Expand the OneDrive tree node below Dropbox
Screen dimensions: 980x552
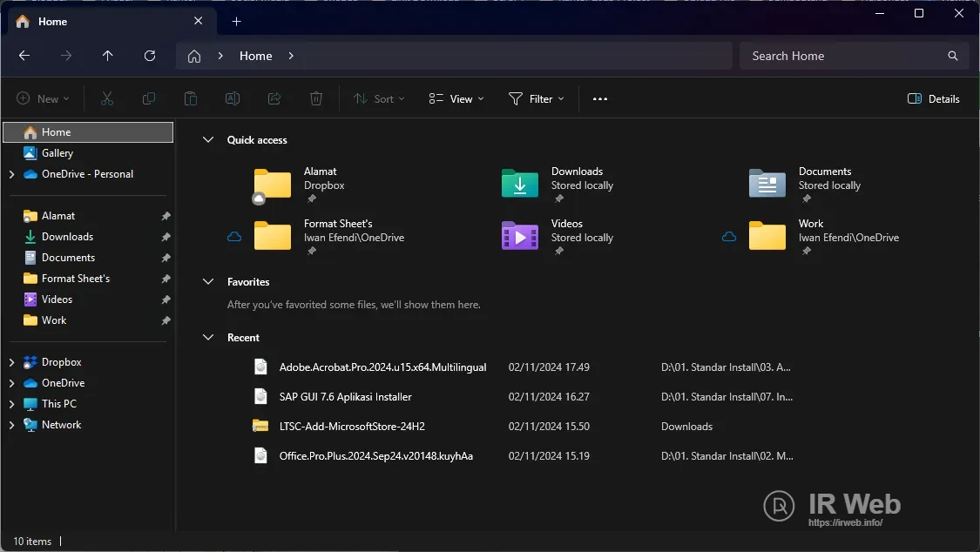tap(11, 383)
